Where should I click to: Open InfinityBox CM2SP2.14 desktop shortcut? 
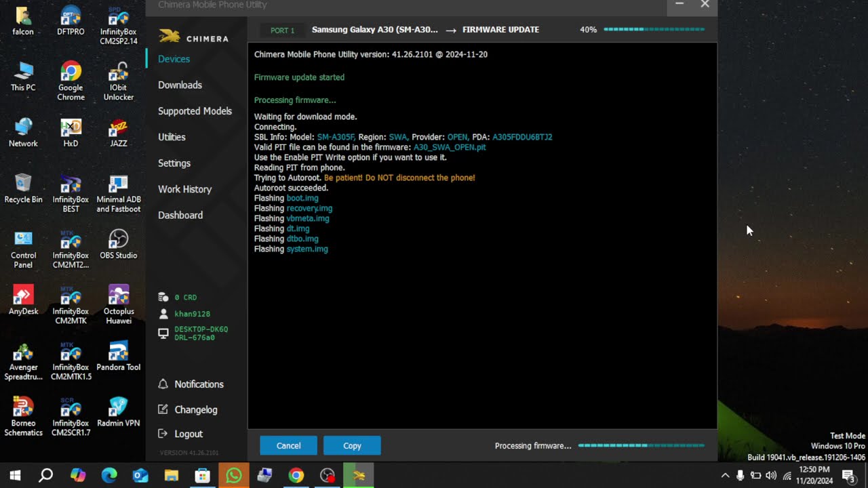(x=119, y=26)
